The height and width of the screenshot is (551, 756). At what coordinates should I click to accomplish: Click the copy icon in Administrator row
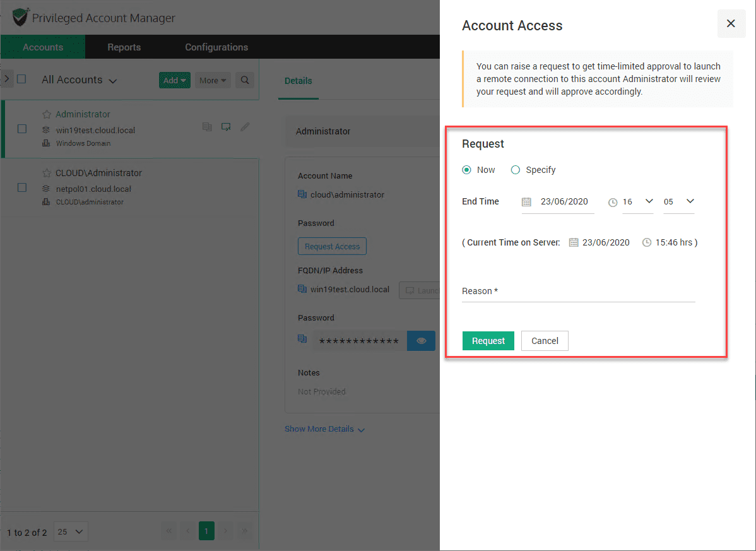coord(207,127)
